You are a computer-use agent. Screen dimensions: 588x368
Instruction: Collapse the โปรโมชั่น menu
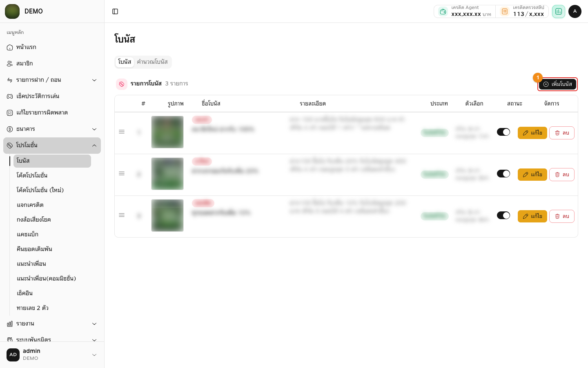[52, 146]
